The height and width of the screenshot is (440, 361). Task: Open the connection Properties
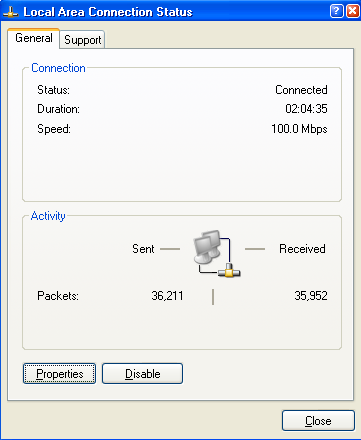(x=59, y=374)
